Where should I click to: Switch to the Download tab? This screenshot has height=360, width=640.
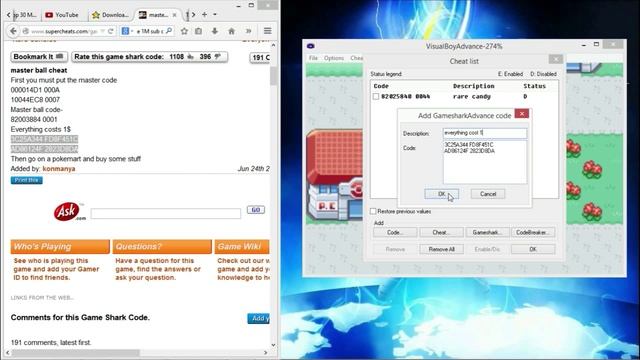[111, 15]
